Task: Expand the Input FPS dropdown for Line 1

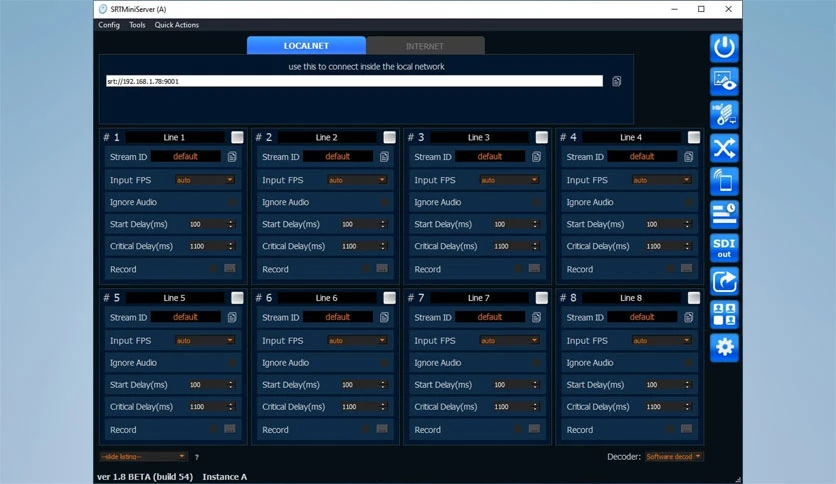Action: (x=205, y=180)
